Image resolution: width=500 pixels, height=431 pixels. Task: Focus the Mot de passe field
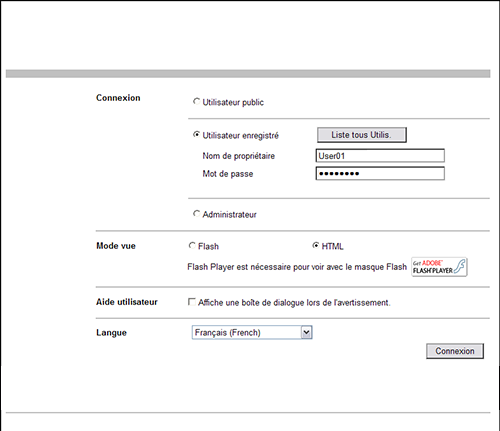click(x=380, y=173)
